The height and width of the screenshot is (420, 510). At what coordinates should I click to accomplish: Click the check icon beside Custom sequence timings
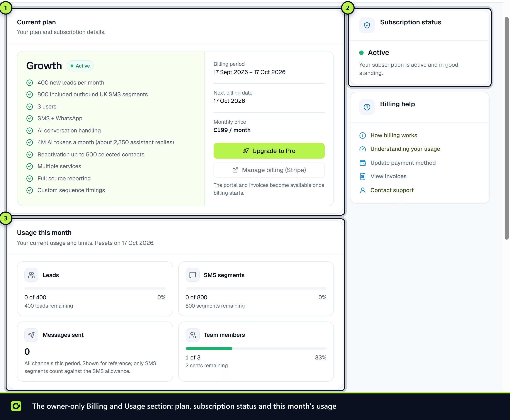pyautogui.click(x=29, y=190)
